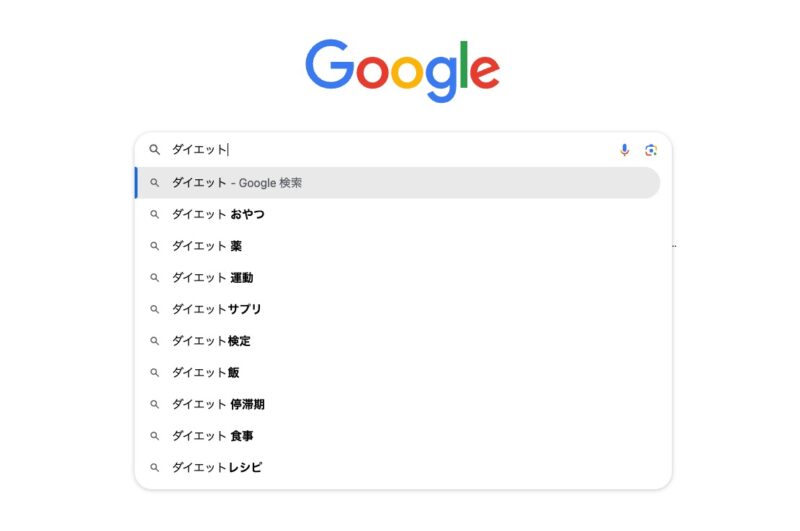Click the microphone voice search icon

pos(624,149)
